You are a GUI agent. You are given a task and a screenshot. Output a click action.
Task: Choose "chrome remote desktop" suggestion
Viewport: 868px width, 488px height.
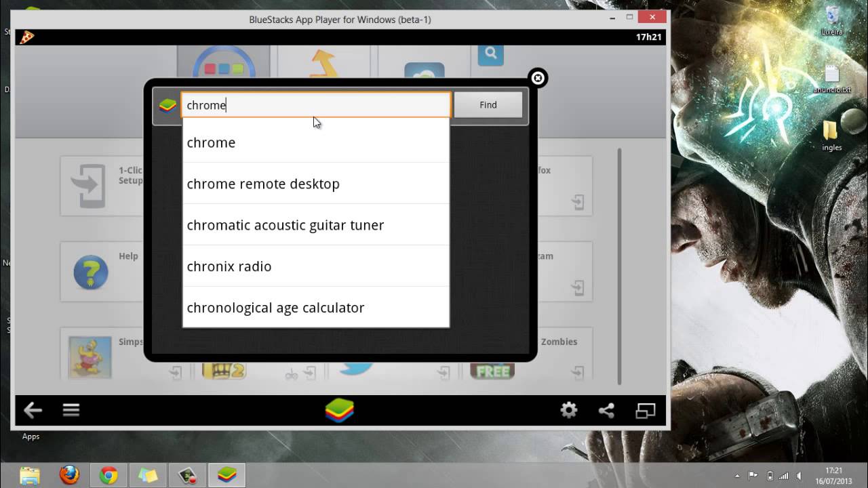pos(316,184)
